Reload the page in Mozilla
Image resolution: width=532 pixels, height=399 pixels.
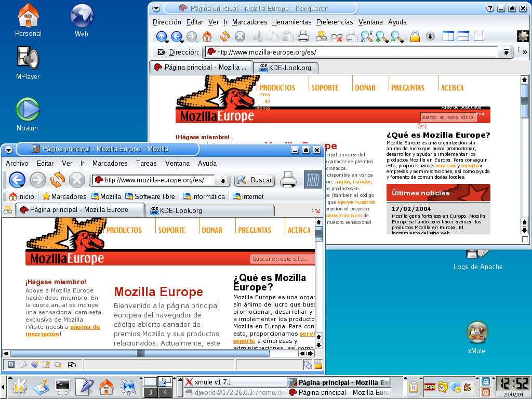pyautogui.click(x=58, y=179)
